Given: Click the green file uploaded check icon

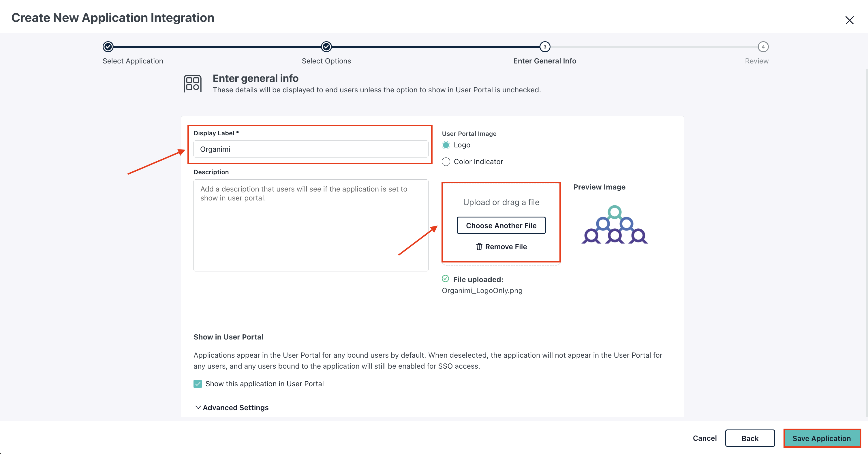Looking at the screenshot, I should click(x=446, y=278).
